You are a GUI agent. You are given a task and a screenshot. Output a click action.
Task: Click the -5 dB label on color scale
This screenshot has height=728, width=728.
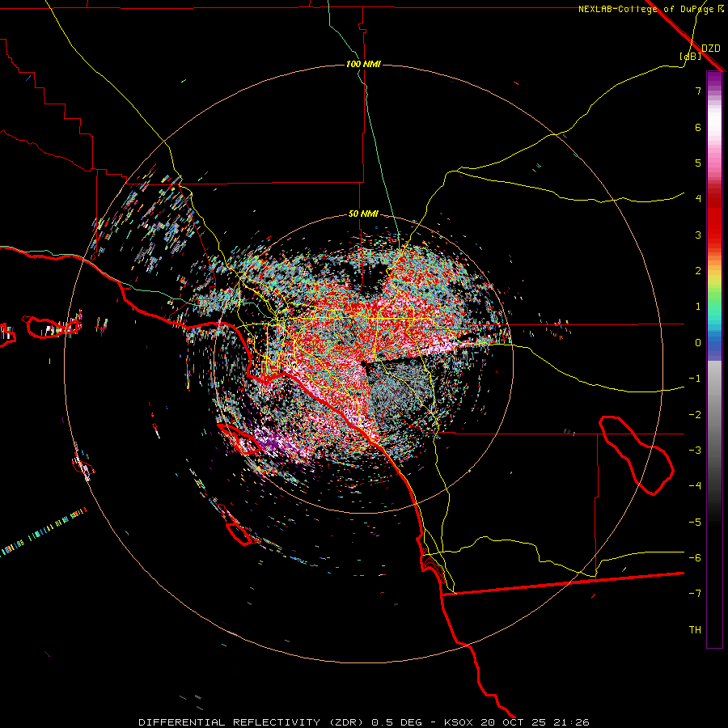coord(695,523)
